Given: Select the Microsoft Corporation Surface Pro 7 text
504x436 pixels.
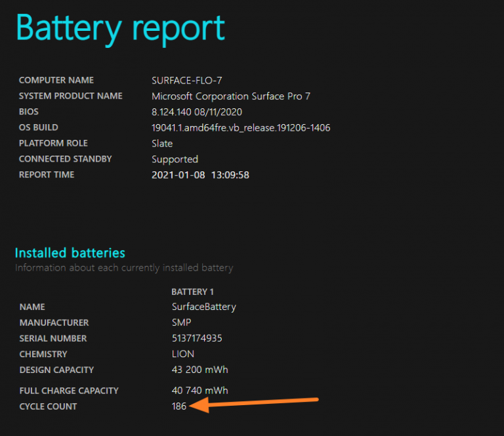Looking at the screenshot, I should (x=231, y=96).
